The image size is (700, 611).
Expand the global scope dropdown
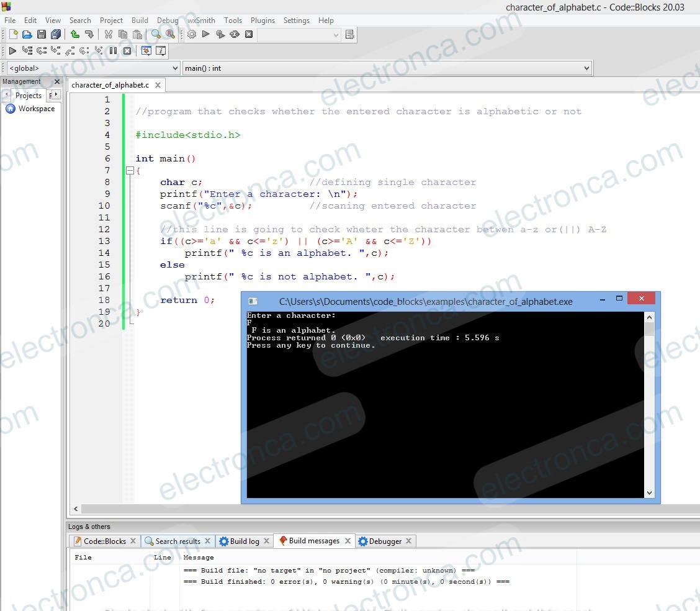click(93, 68)
